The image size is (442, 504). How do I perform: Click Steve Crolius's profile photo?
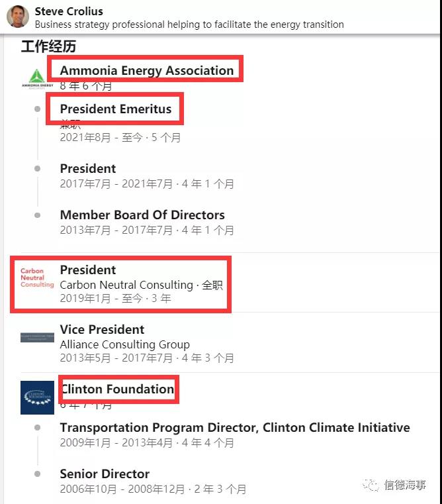[x=17, y=17]
